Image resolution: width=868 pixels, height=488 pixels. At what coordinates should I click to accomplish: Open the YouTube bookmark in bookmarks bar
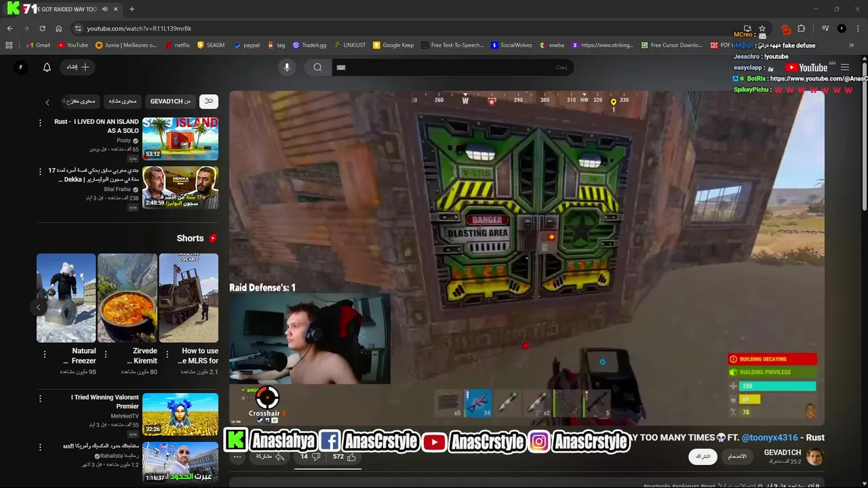pos(73,45)
